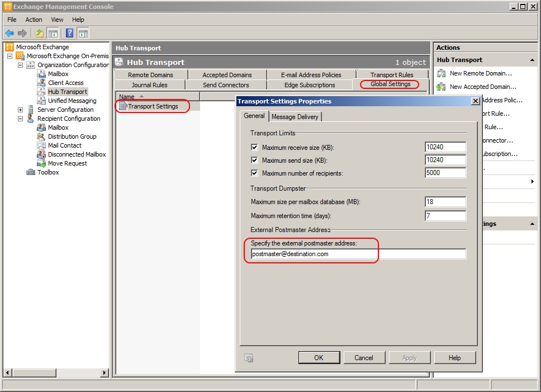The width and height of the screenshot is (541, 392).
Task: Select the Hub Transport tree node
Action: (68, 92)
